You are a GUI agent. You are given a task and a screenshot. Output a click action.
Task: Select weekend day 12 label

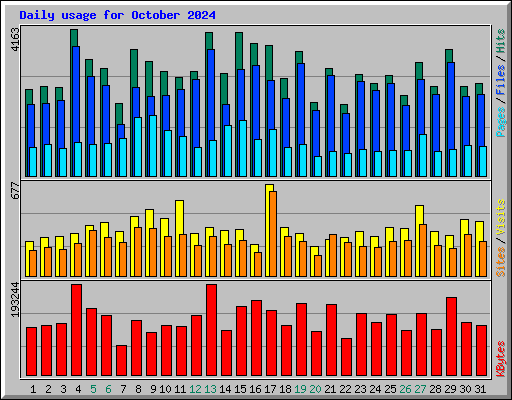pyautogui.click(x=195, y=389)
